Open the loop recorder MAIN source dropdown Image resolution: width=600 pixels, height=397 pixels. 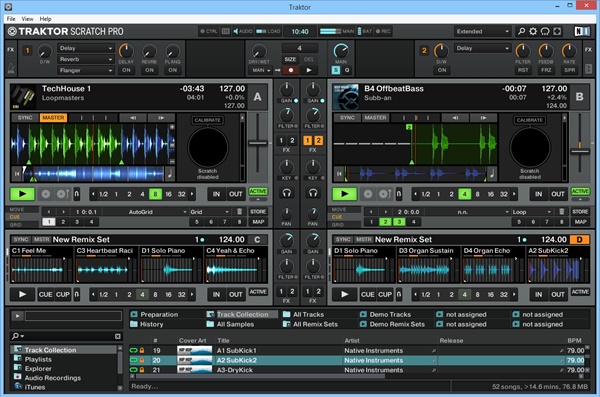[260, 70]
